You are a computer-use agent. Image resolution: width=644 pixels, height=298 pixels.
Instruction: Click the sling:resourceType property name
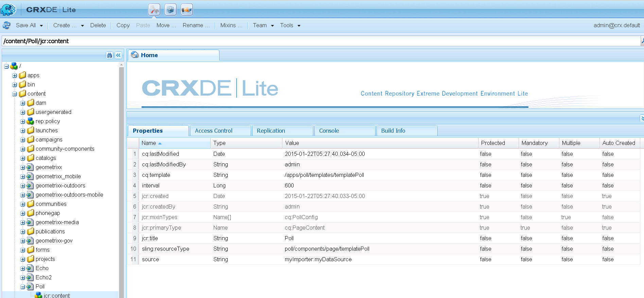pos(166,249)
